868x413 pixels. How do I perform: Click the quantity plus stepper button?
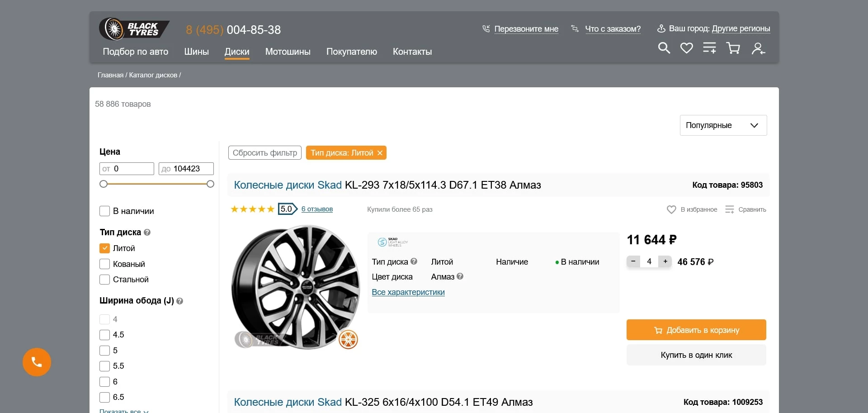[x=665, y=261]
